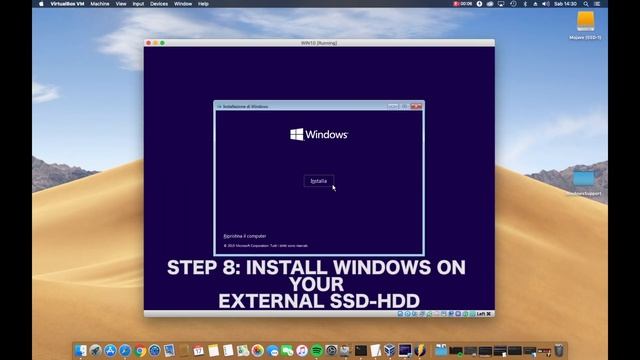640x360 pixels.
Task: Open Google Chrome from the Dock
Action: pos(140,351)
